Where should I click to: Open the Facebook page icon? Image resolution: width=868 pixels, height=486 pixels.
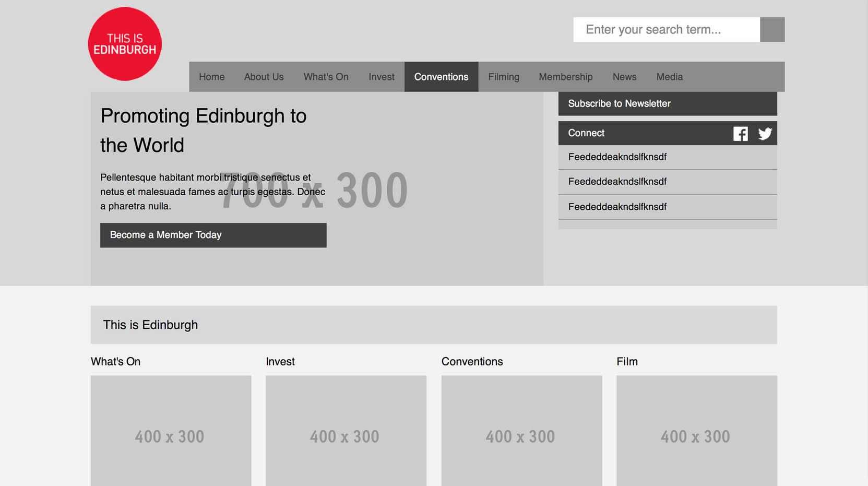(740, 134)
